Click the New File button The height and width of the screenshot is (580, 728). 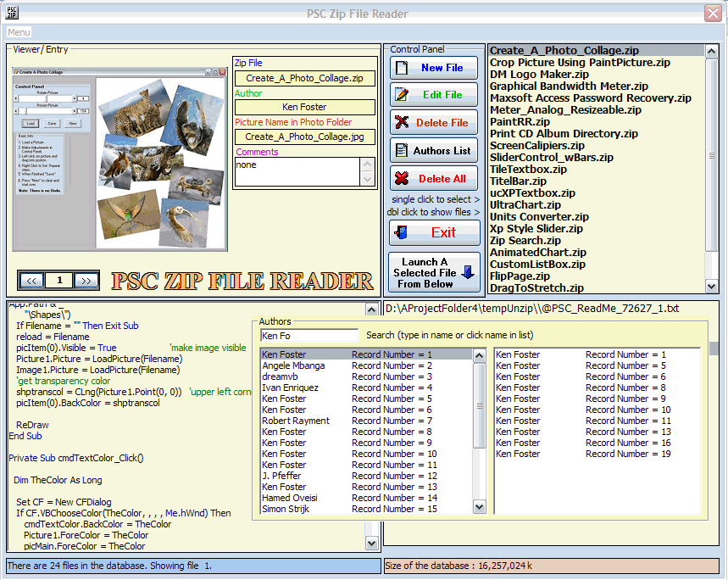433,68
